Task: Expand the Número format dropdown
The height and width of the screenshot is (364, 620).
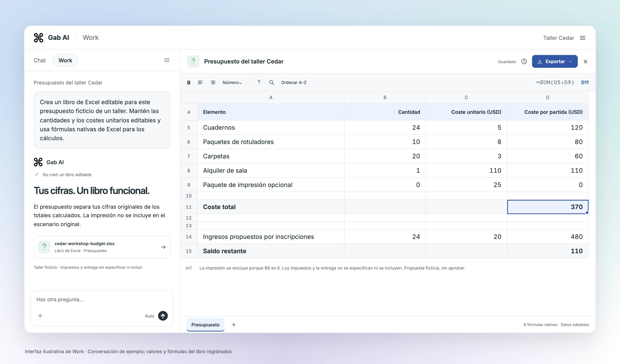Action: [x=232, y=83]
